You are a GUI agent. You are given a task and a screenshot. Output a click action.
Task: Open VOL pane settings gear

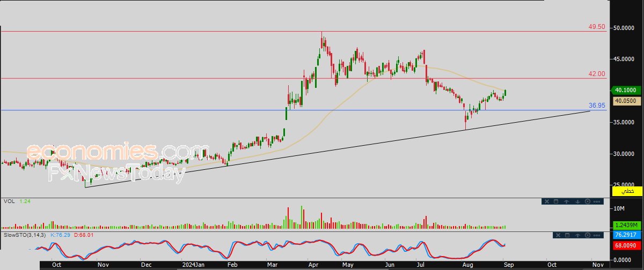[588, 201]
